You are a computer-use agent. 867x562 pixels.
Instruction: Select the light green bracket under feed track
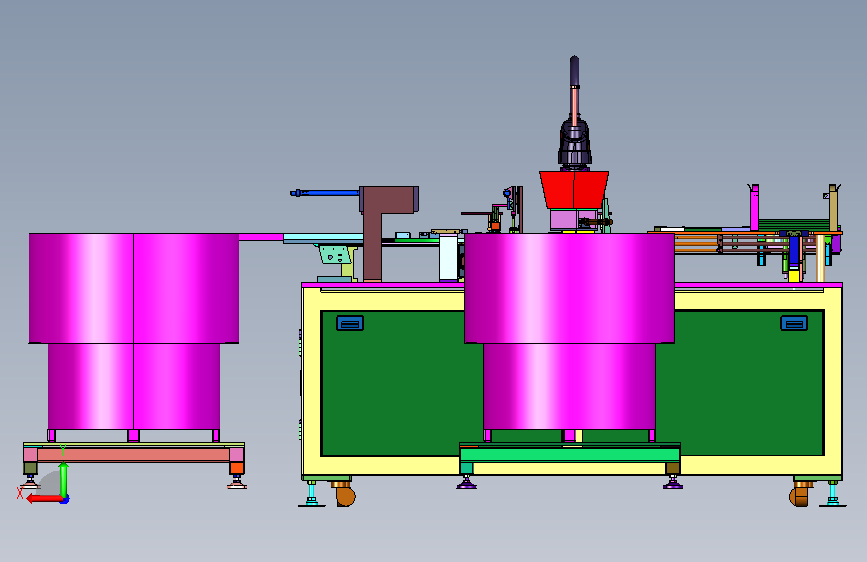click(336, 255)
